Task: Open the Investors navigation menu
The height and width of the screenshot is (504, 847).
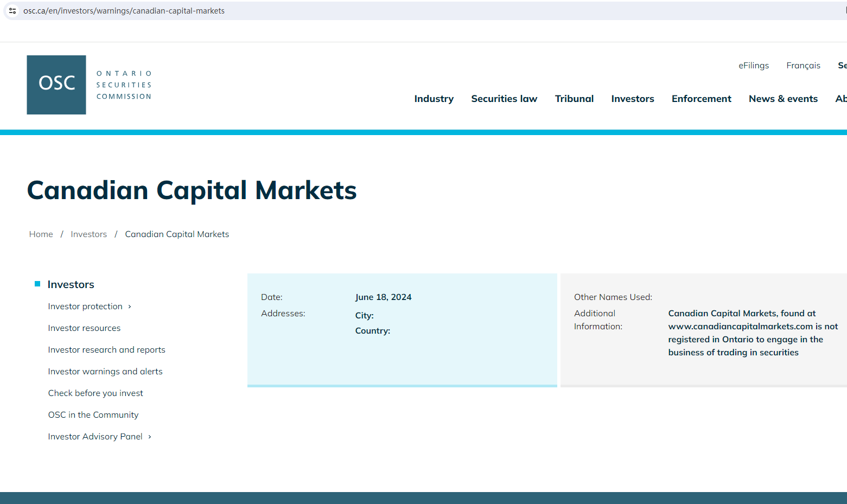Action: click(x=632, y=99)
